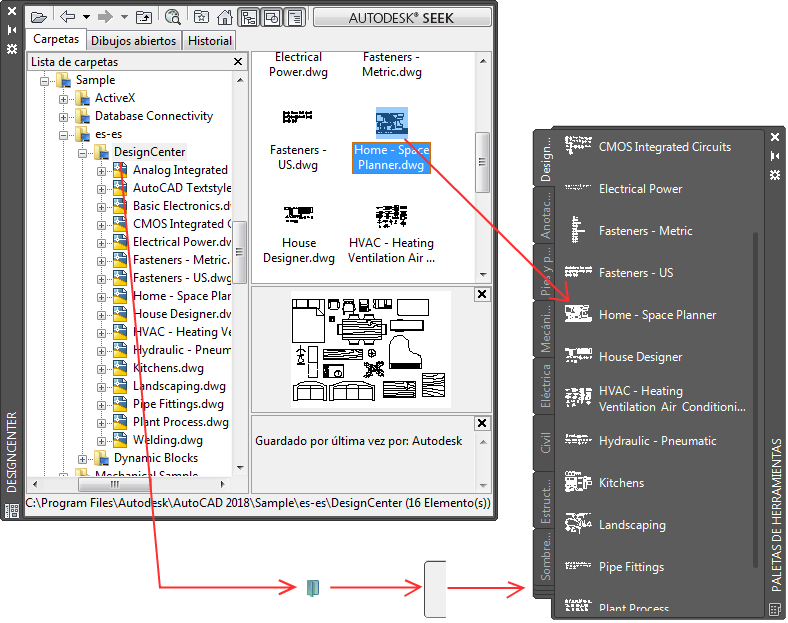Open the Mecáni... palette tab
Image resolution: width=788 pixels, height=623 pixels.
[545, 329]
